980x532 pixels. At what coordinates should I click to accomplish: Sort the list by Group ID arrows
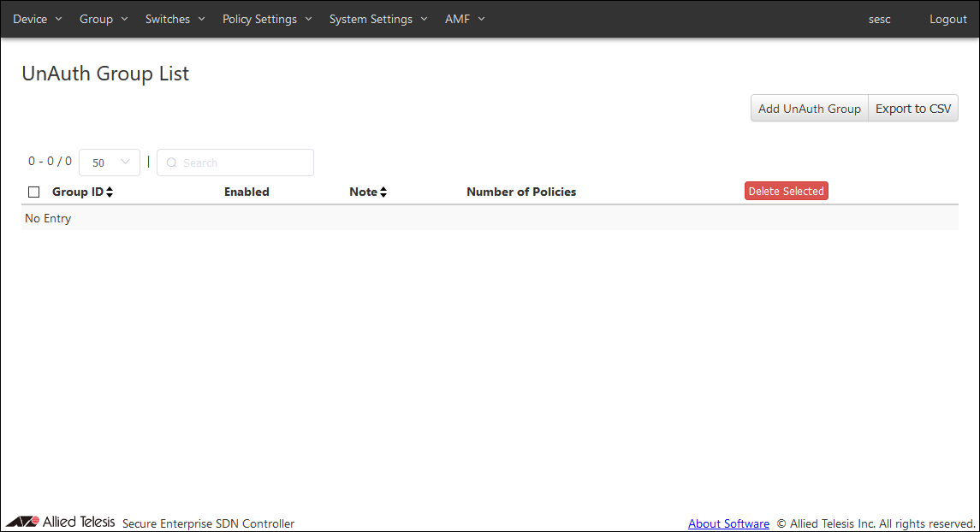[x=110, y=192]
